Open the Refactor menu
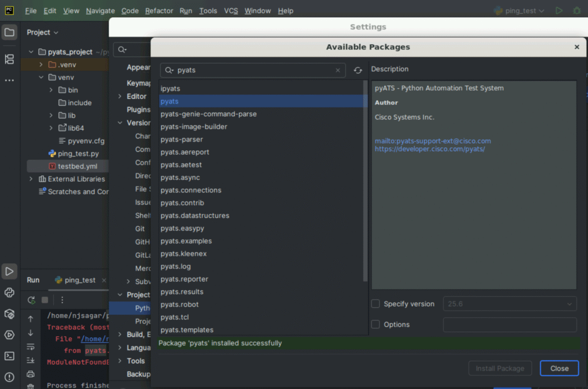This screenshot has height=389, width=588. tap(159, 10)
